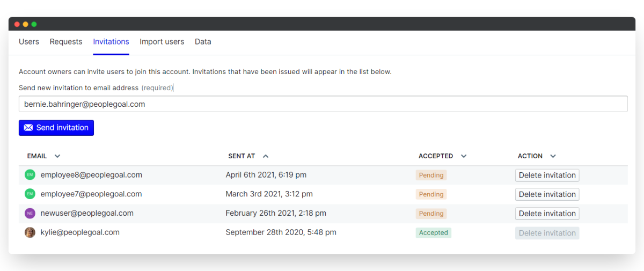Click kylie's profile photo avatar
The width and height of the screenshot is (644, 271).
pos(30,233)
